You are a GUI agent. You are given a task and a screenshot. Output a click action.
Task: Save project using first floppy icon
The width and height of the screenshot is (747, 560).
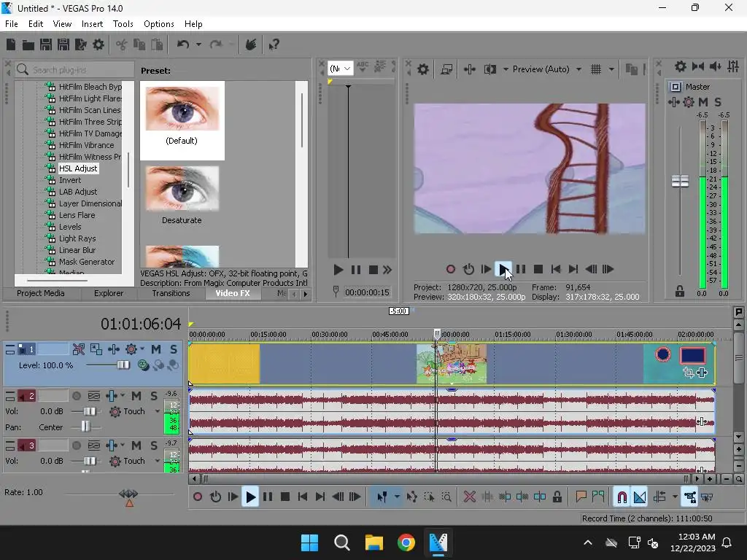click(46, 44)
